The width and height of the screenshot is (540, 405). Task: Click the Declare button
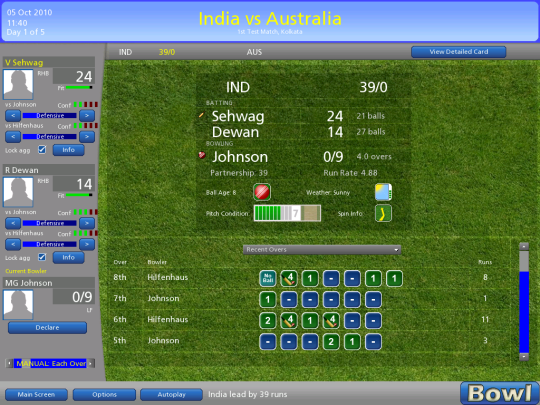pyautogui.click(x=48, y=328)
